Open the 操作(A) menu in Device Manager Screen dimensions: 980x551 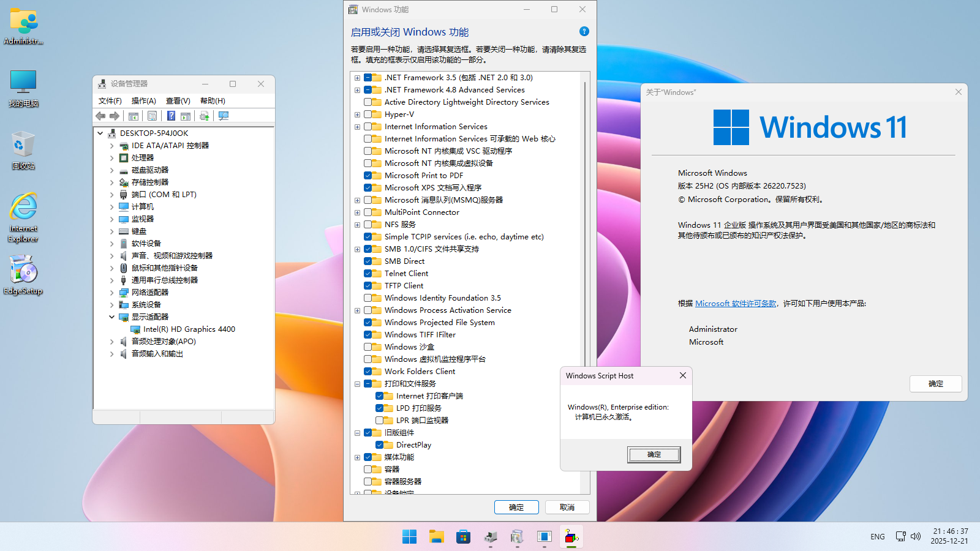[144, 101]
